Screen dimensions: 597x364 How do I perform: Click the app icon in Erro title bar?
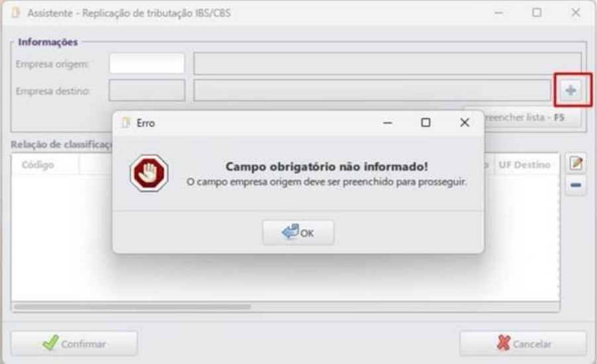pos(126,123)
